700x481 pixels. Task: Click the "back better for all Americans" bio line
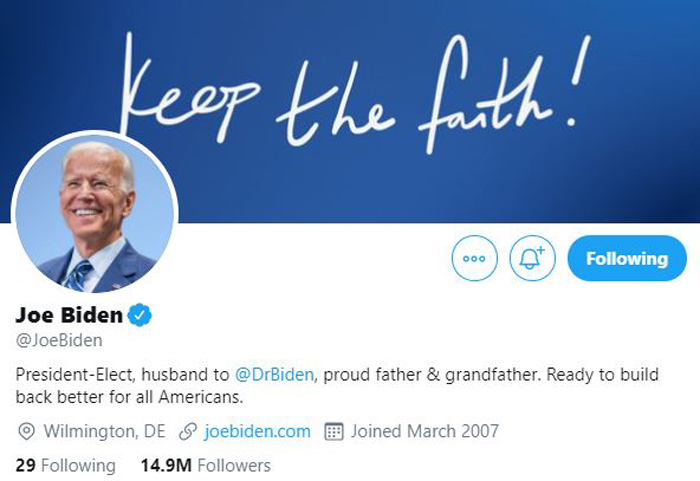[130, 397]
